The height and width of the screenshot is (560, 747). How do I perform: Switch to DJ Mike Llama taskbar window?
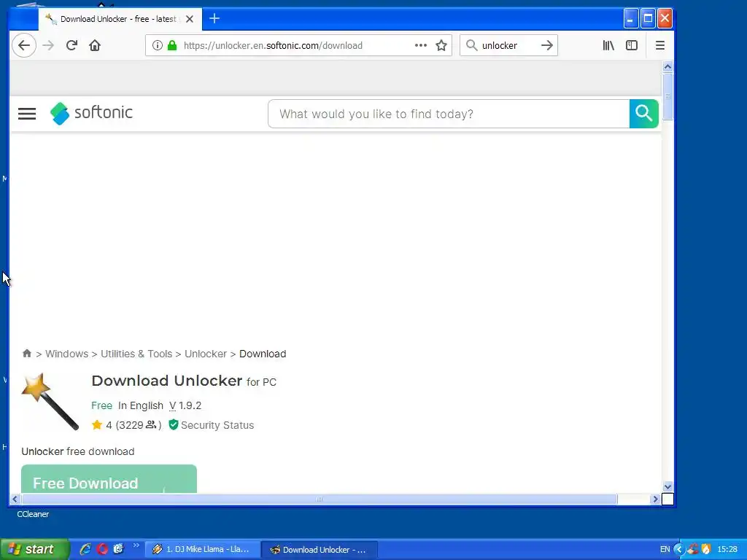(203, 550)
